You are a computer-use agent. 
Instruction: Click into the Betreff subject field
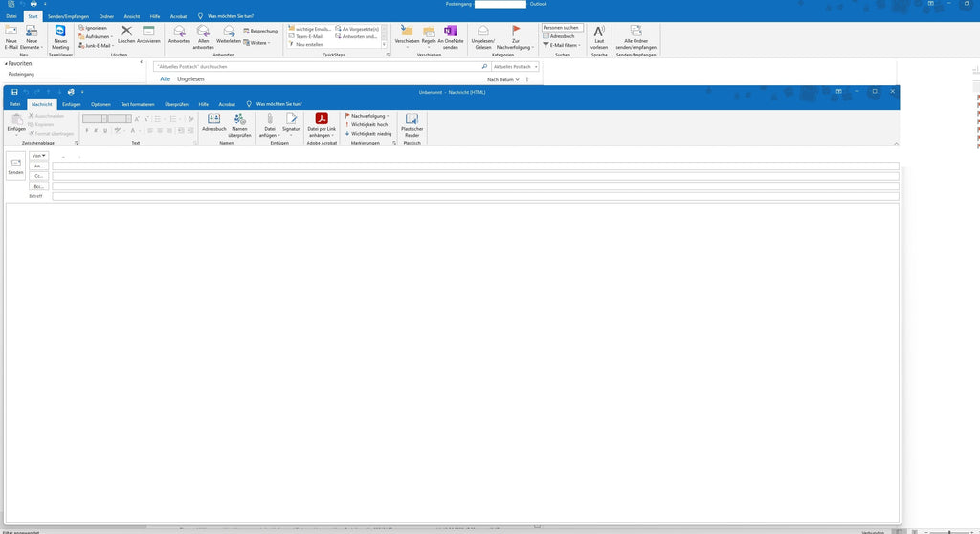tap(475, 196)
